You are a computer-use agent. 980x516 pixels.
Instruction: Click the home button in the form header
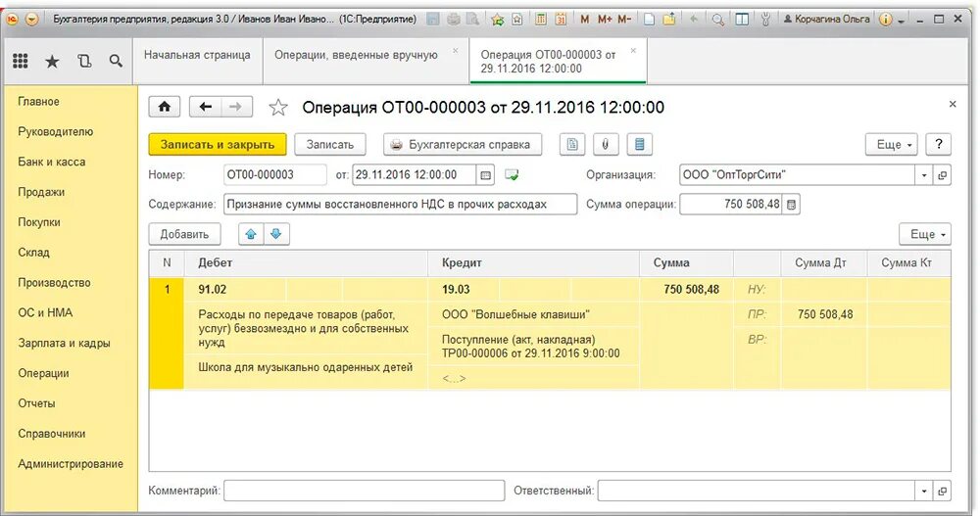[165, 107]
